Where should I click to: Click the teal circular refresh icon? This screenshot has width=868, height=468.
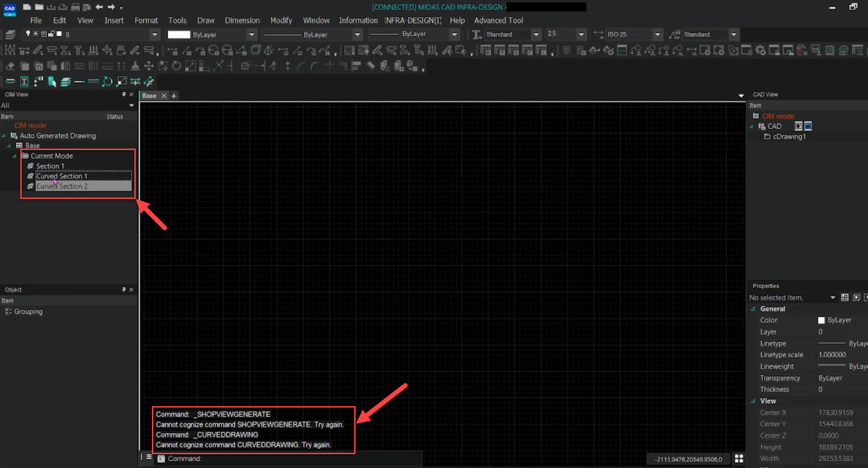tap(107, 82)
